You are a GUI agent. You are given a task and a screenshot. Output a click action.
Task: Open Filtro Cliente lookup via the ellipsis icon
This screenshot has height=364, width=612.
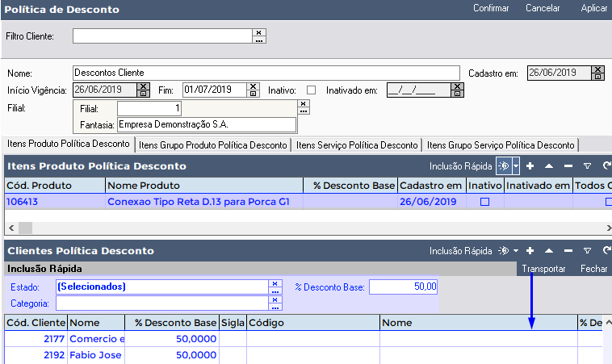[259, 40]
